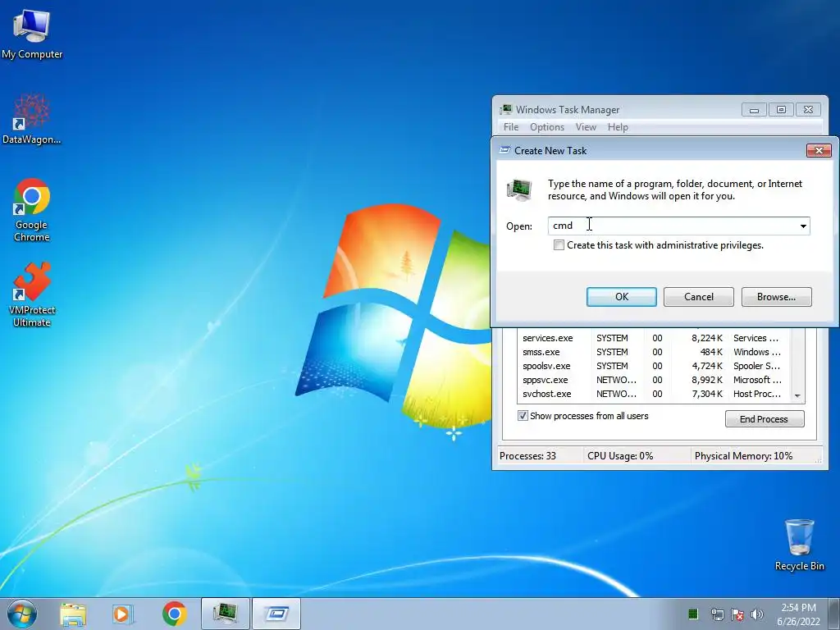Open the network status tray icon
The image size is (840, 630).
pyautogui.click(x=717, y=614)
